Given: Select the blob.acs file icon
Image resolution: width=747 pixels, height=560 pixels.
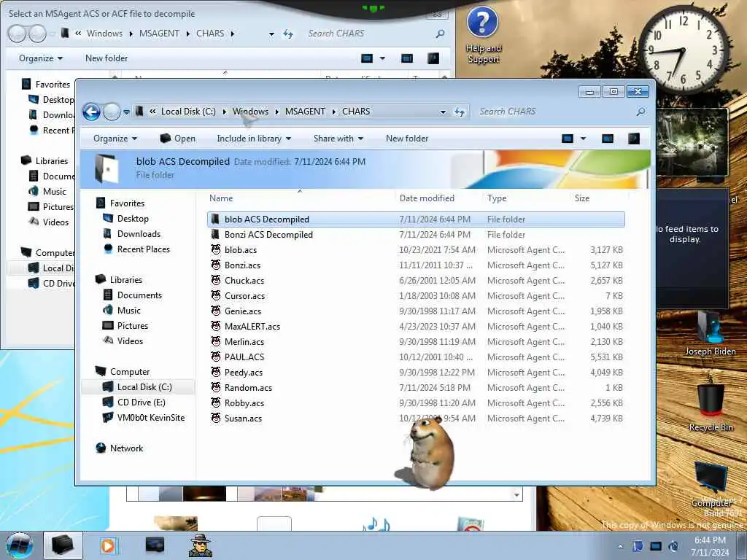Looking at the screenshot, I should pos(216,250).
